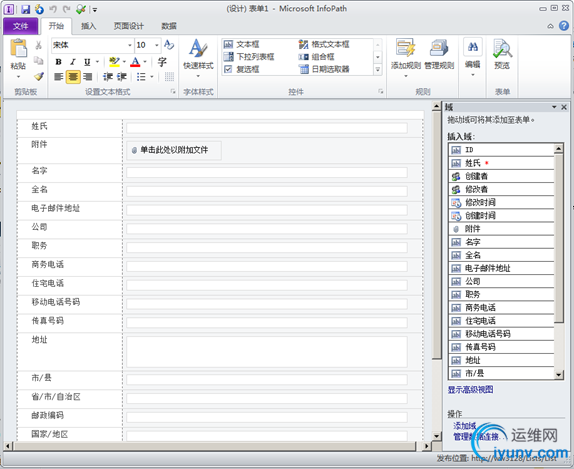Insert a Combo Box (组合框) control
Viewport: 574px width, 469px height.
(317, 57)
